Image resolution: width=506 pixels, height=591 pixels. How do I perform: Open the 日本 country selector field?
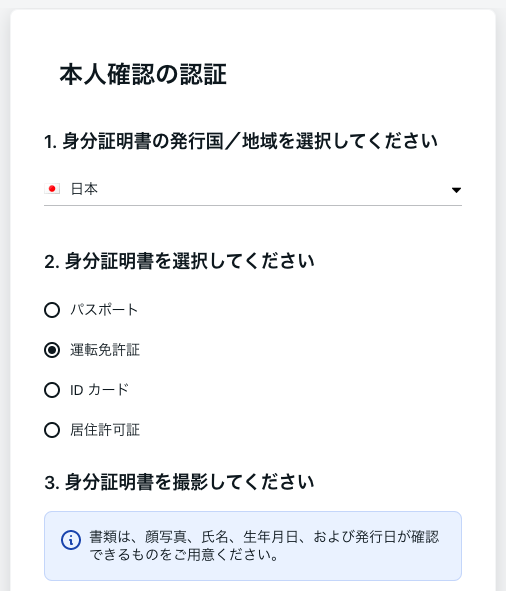click(253, 189)
